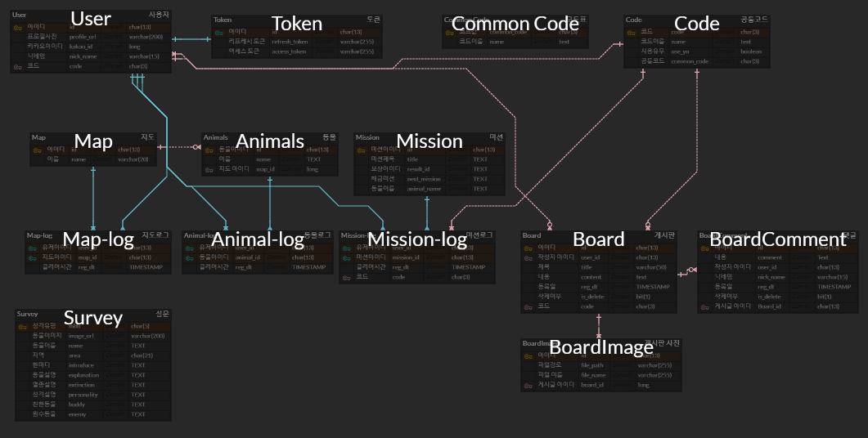Click the key icon in the Mission table

point(362,150)
